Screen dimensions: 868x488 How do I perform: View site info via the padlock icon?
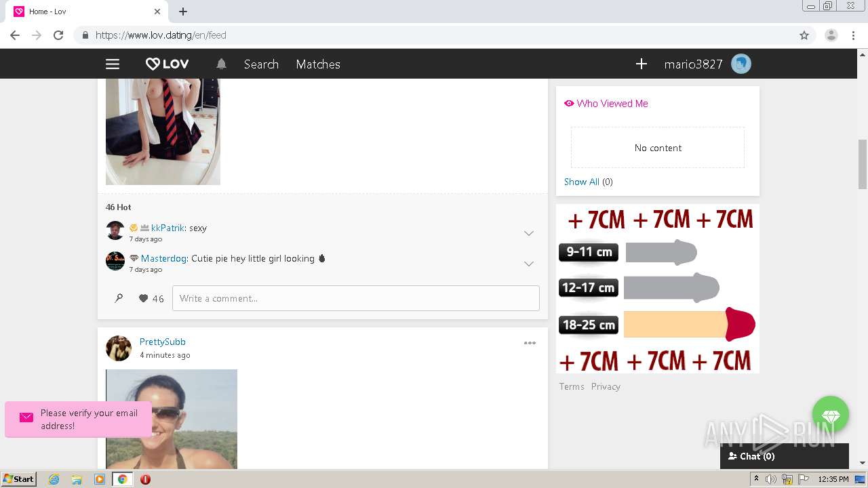(x=85, y=35)
